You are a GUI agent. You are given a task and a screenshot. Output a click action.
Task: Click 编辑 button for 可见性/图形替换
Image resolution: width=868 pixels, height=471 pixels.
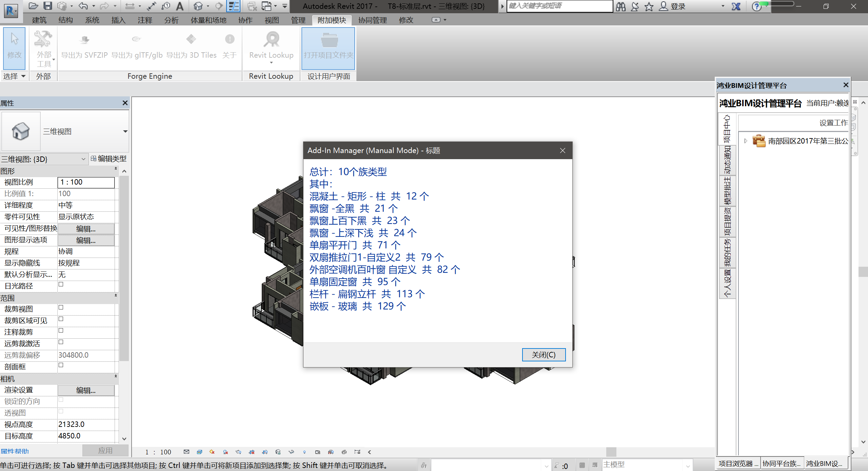click(86, 229)
